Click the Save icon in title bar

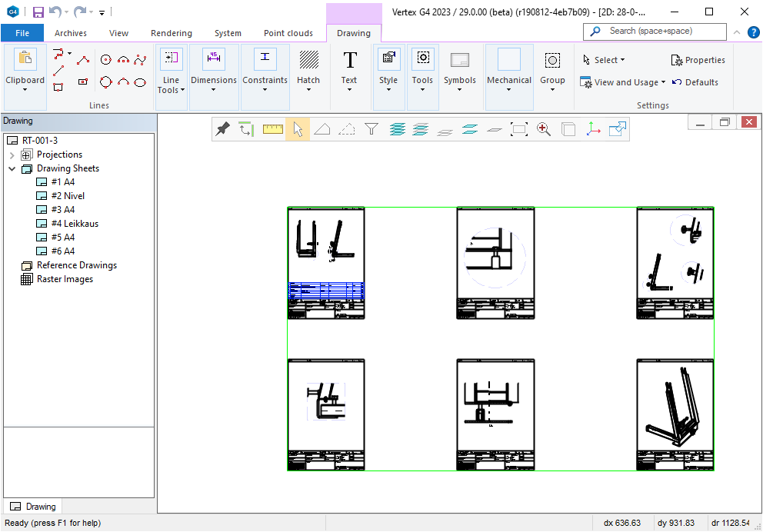(x=38, y=12)
